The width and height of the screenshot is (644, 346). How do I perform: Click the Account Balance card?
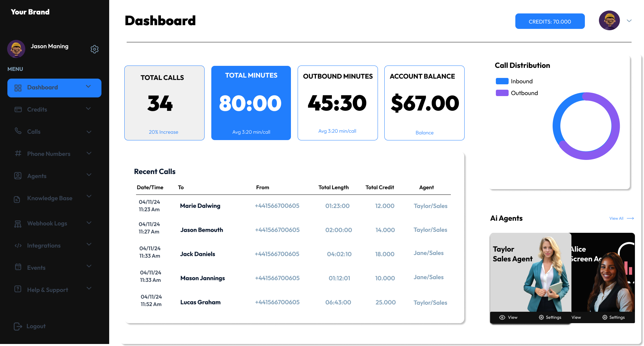[x=424, y=103]
